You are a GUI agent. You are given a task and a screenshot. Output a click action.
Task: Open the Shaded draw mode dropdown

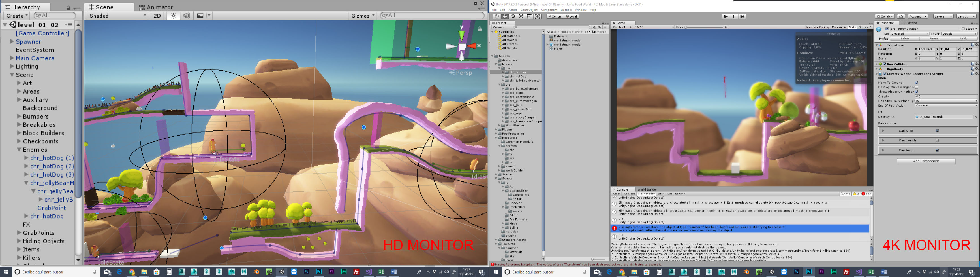tap(117, 16)
